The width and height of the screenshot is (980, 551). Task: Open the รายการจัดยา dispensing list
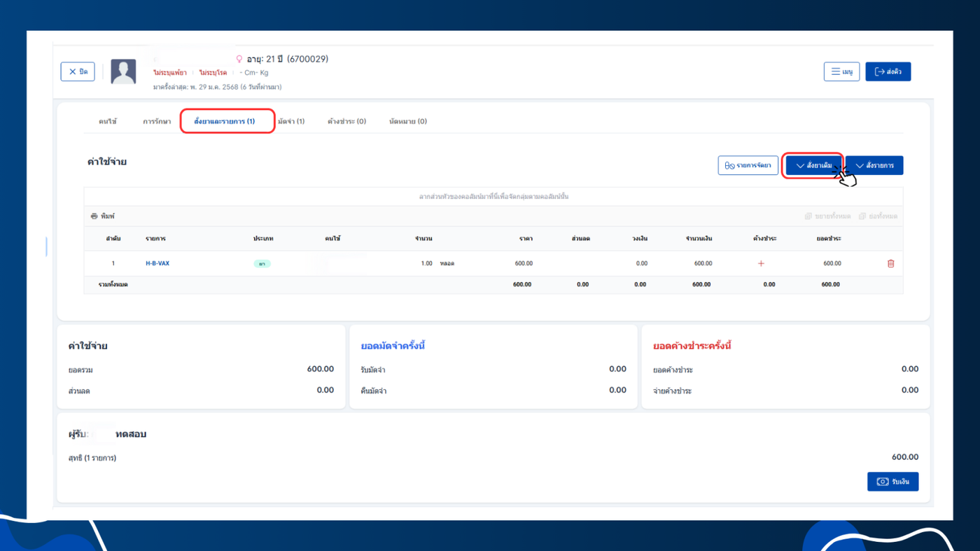click(x=748, y=165)
